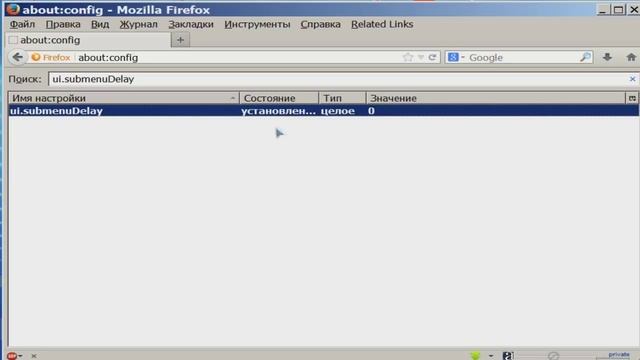Clear the about:config search field

[632, 79]
